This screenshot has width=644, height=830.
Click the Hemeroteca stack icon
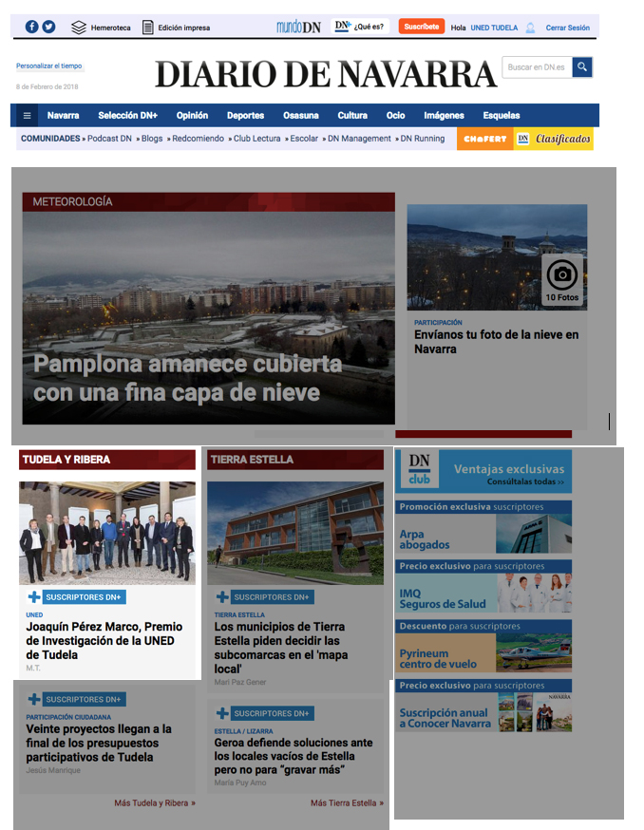(x=79, y=28)
